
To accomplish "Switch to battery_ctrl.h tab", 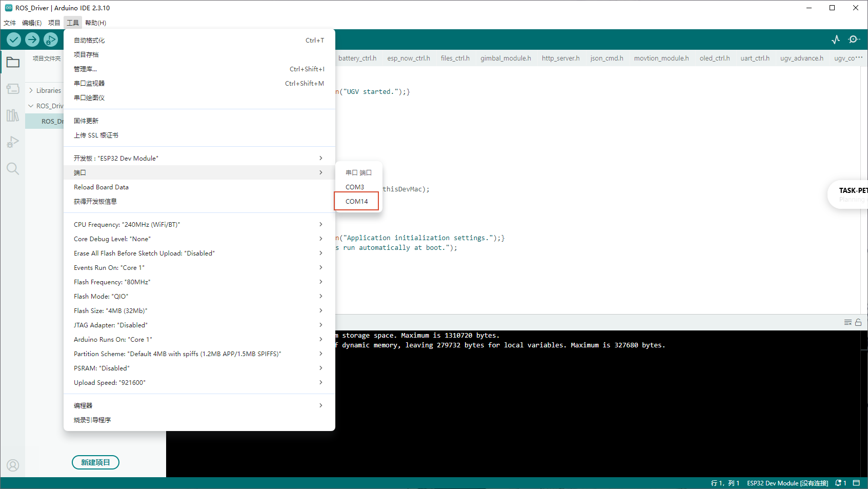I will (x=357, y=58).
